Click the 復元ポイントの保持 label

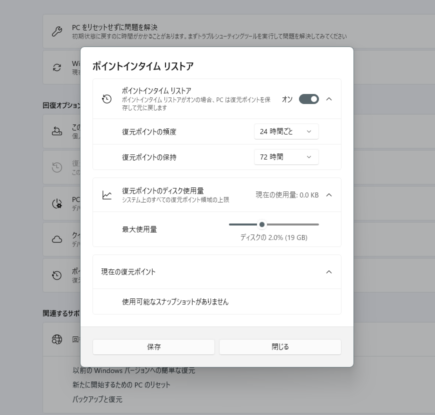pos(149,157)
